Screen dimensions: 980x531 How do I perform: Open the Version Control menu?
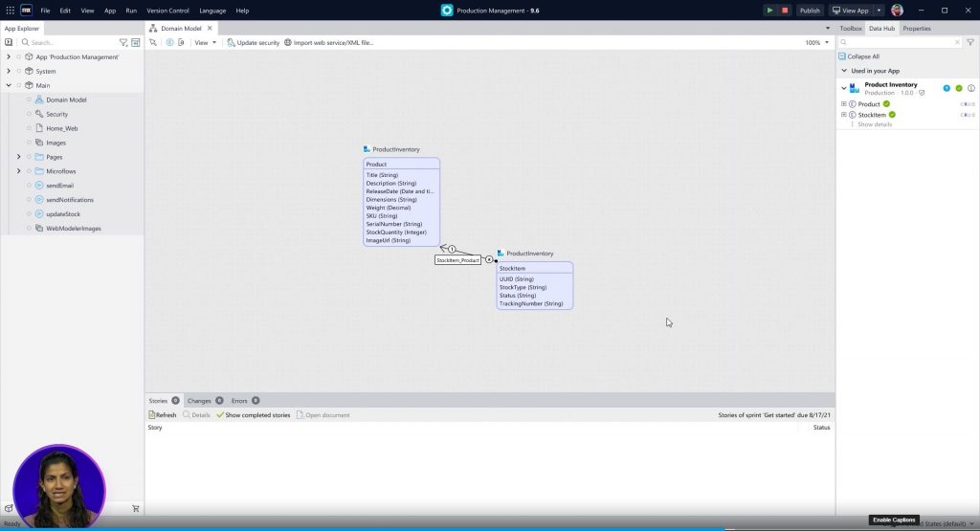(168, 11)
